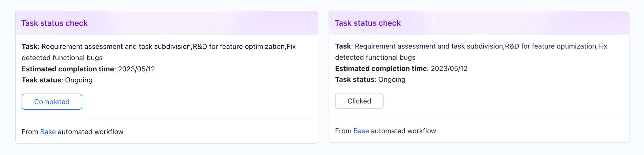The width and height of the screenshot is (644, 155).
Task: Select "detected functional bugs" text in the left card
Action: coord(62,58)
